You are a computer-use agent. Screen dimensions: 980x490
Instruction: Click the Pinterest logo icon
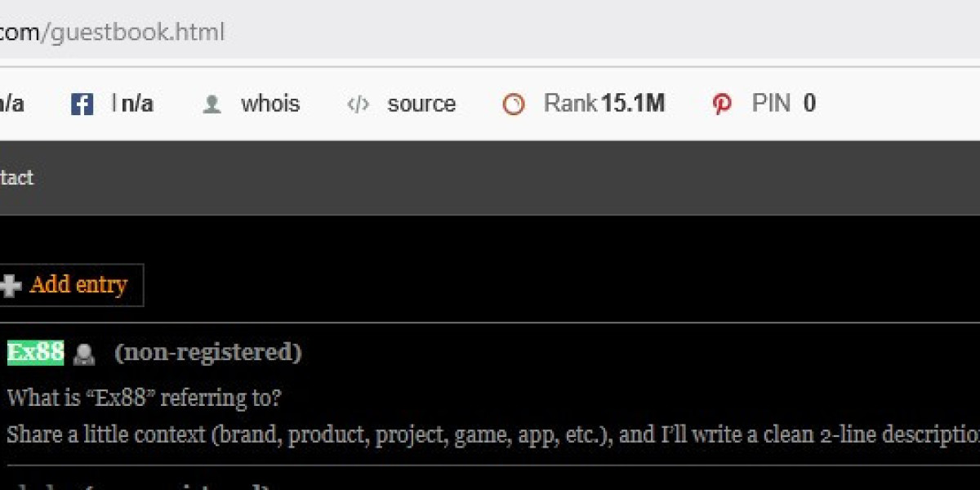722,105
